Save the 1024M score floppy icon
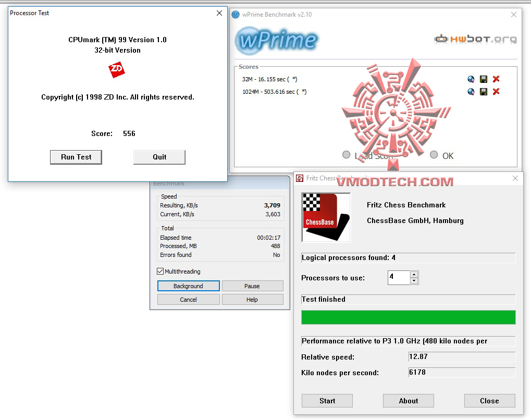 pos(484,92)
